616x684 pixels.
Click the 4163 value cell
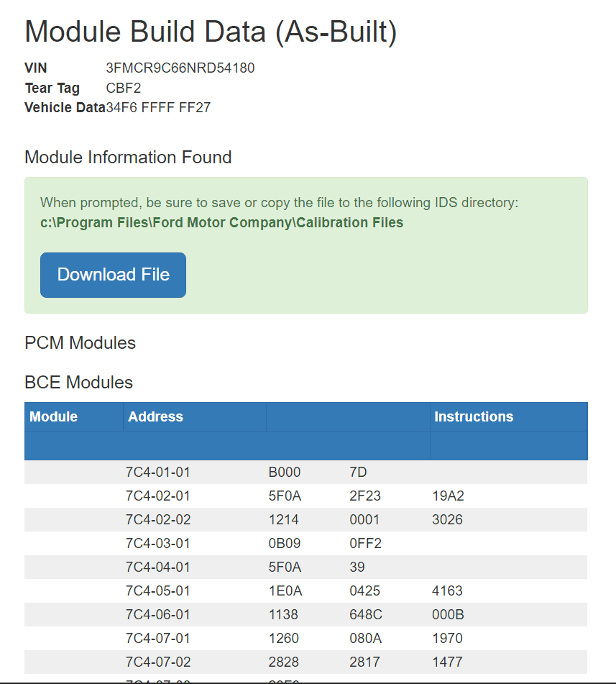447,590
